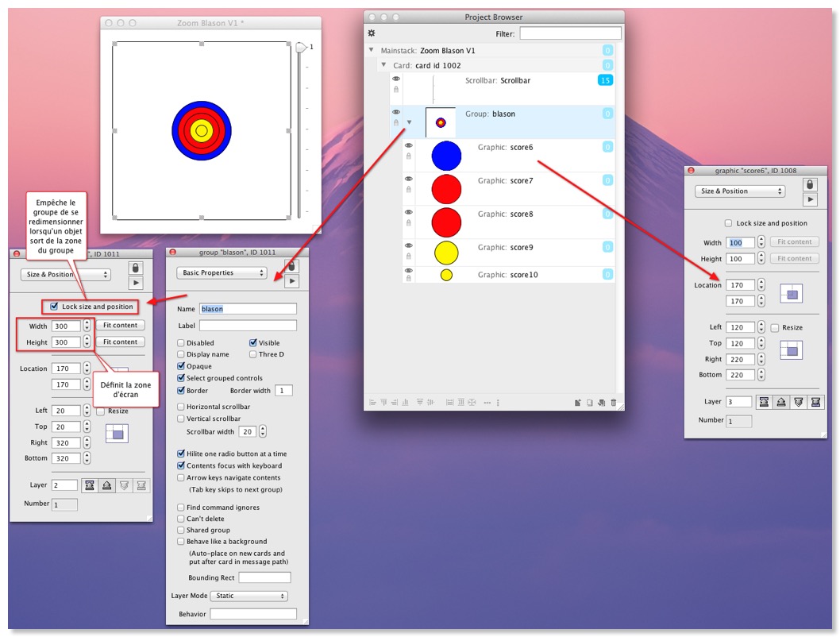The width and height of the screenshot is (840, 637).
Task: Click the Filter field in Project Browser
Action: tap(569, 33)
